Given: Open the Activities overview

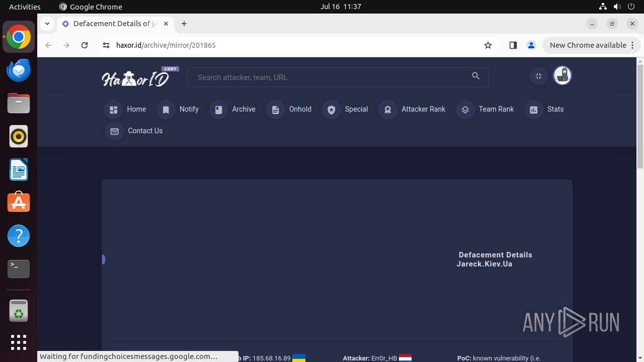Looking at the screenshot, I should [x=25, y=7].
